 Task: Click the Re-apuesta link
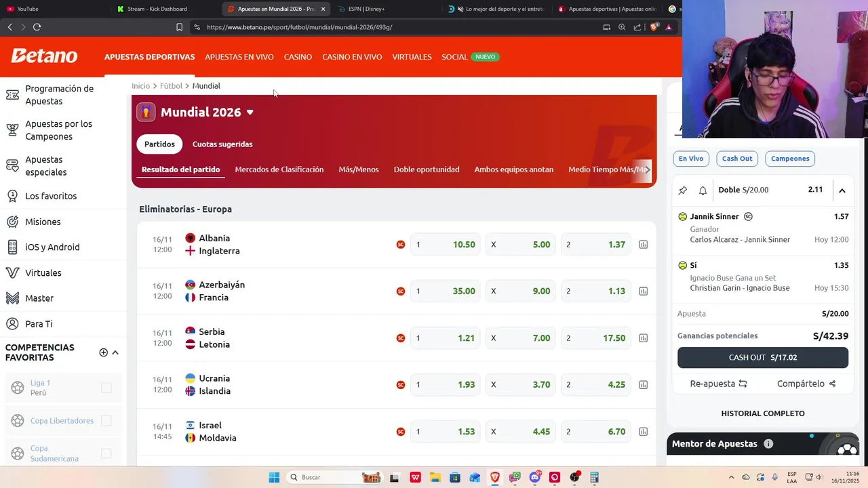tap(718, 384)
